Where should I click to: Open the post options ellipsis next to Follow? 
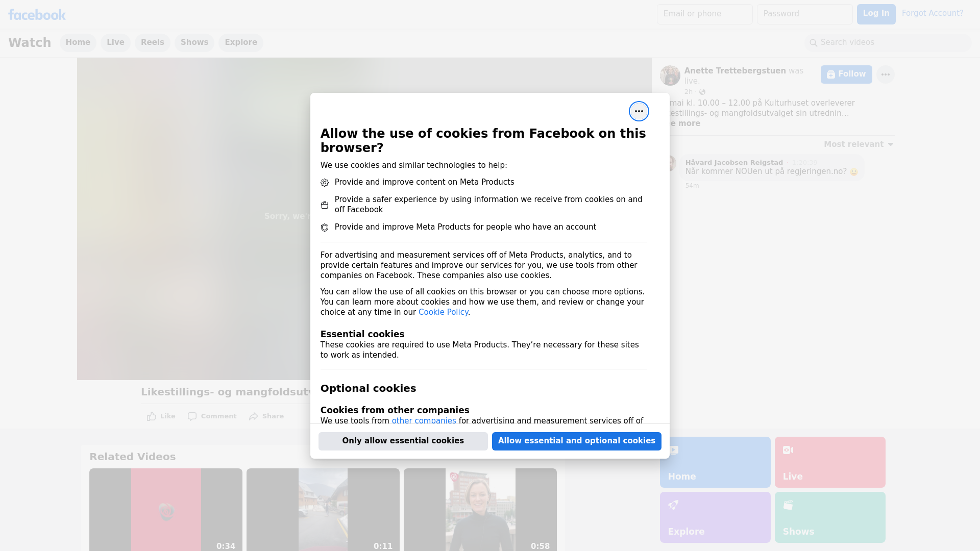coord(885,74)
